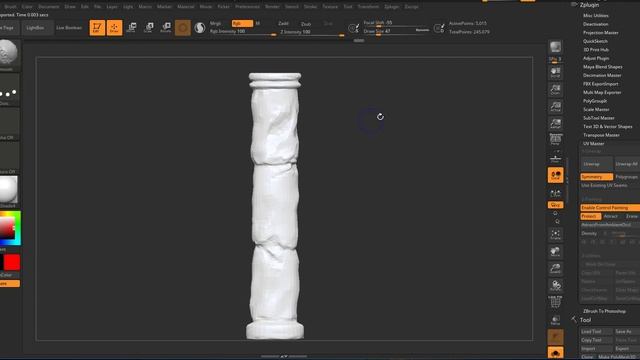Click the AAHalf icon
This screenshot has width=640, height=360.
pos(555,123)
